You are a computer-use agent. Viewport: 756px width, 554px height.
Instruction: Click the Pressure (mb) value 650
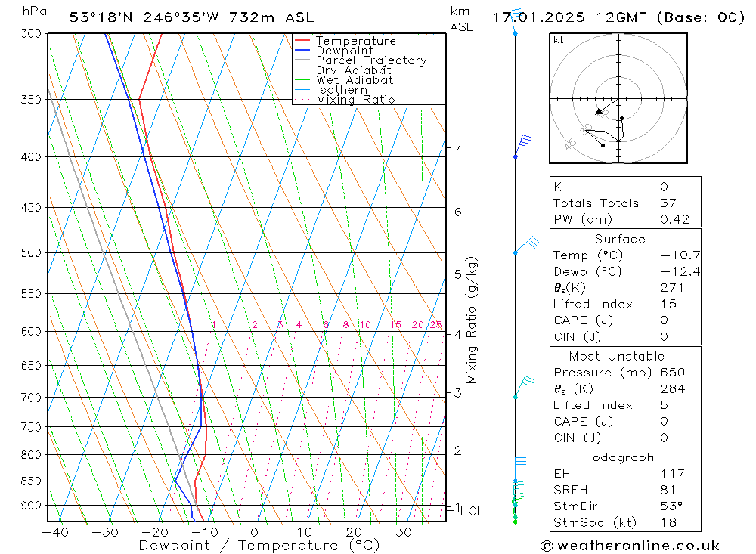673,373
